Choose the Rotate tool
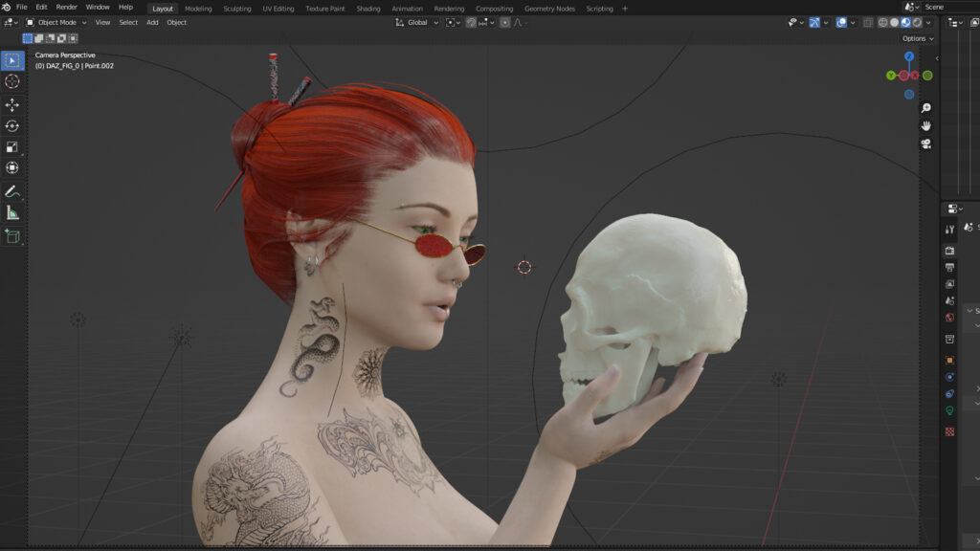The height and width of the screenshot is (551, 980). click(x=12, y=125)
